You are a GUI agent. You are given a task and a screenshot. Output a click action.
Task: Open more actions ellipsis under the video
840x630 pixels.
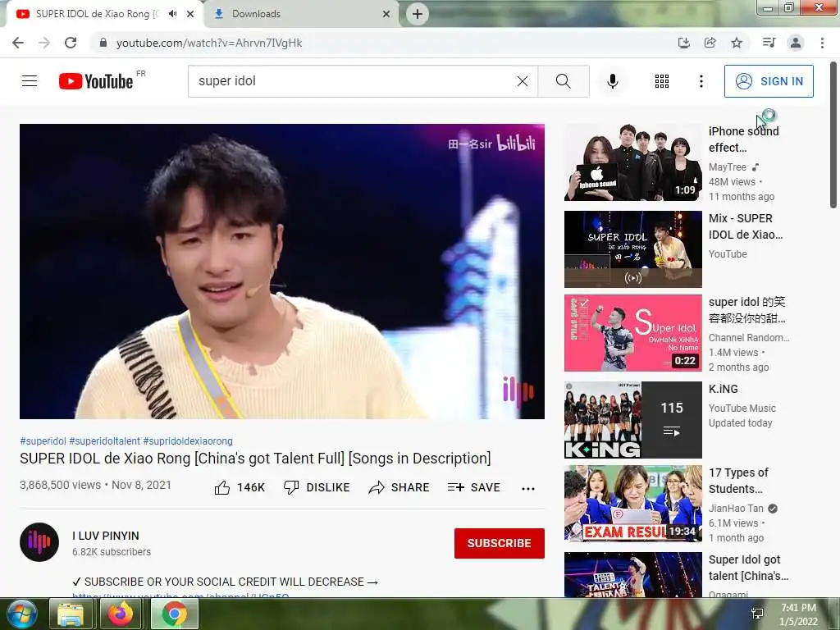coord(528,488)
